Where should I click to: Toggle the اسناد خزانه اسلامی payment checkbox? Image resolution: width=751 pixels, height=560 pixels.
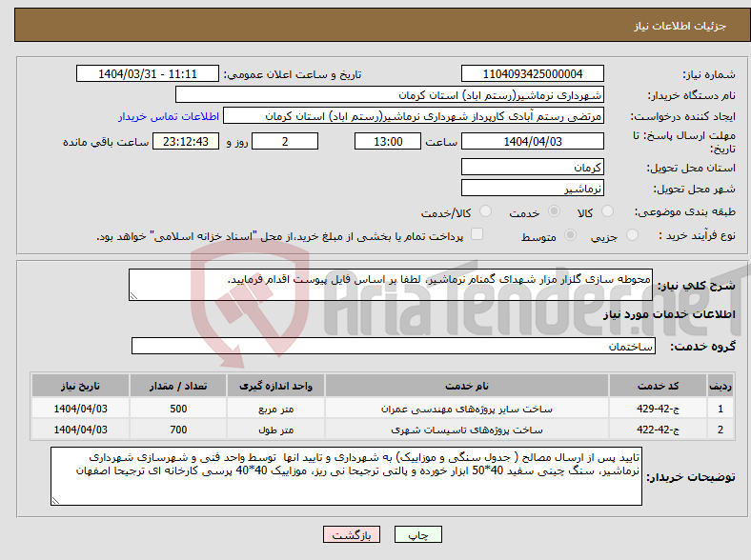coord(477,234)
